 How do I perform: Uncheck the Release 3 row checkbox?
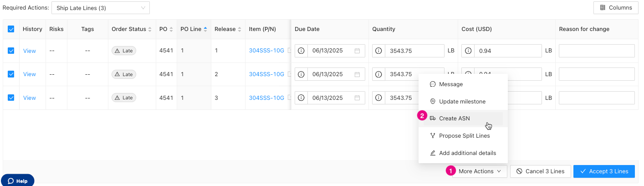click(11, 98)
